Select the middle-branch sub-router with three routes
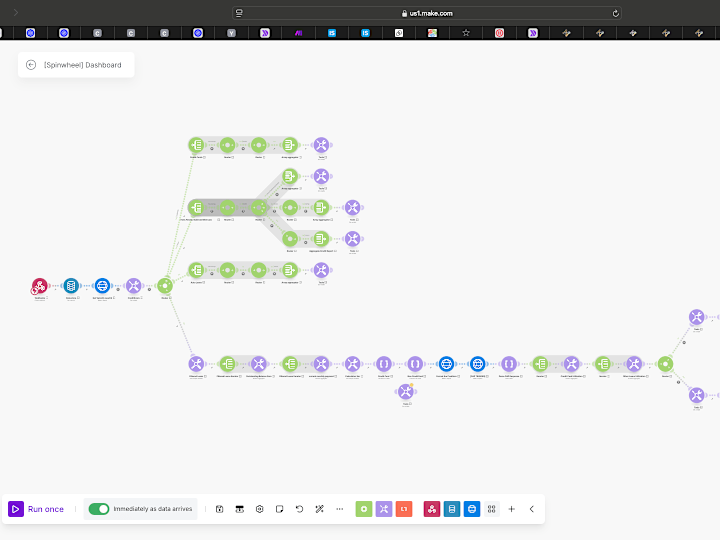This screenshot has width=720, height=540. tap(259, 208)
